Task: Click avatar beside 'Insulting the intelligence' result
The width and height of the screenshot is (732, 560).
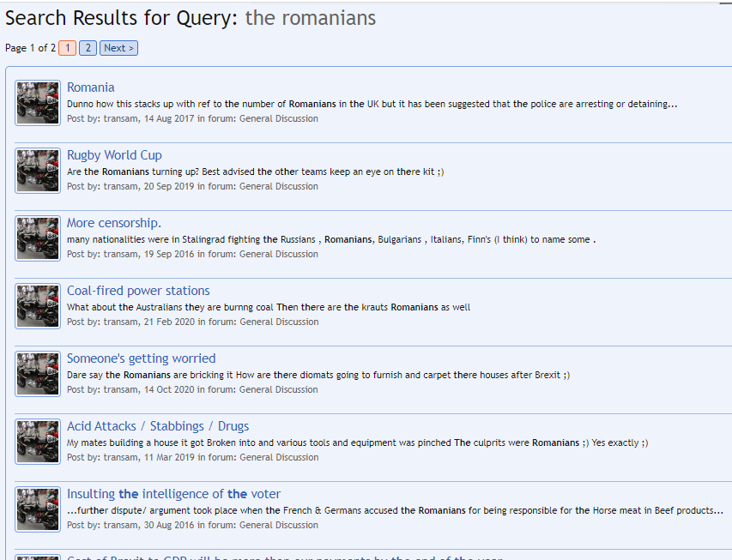Action: click(x=38, y=509)
